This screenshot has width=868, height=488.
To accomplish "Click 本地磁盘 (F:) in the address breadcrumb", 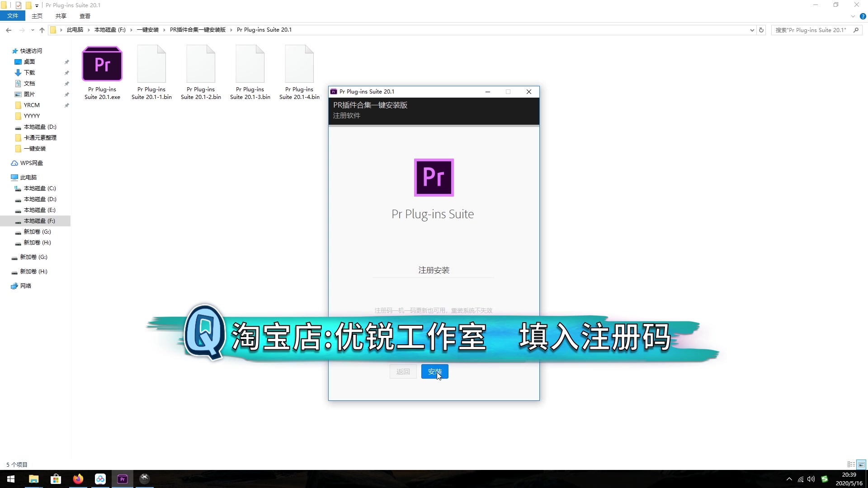I will pyautogui.click(x=110, y=30).
